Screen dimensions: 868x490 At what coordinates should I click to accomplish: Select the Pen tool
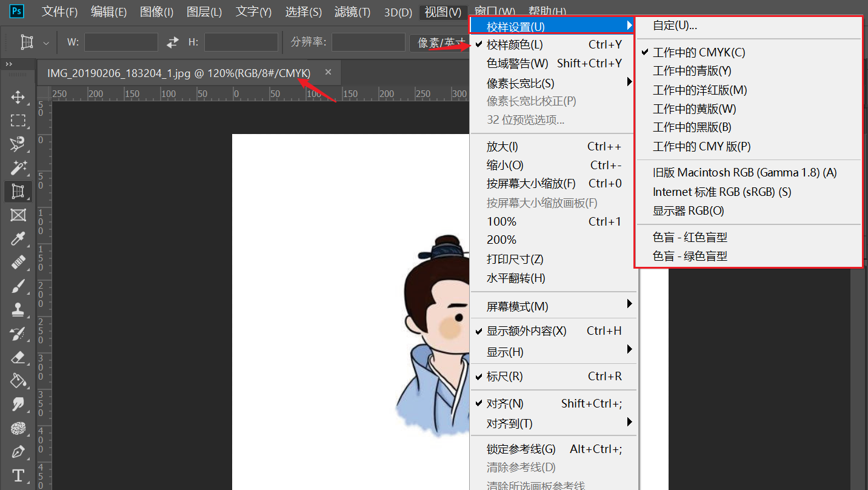(x=18, y=452)
